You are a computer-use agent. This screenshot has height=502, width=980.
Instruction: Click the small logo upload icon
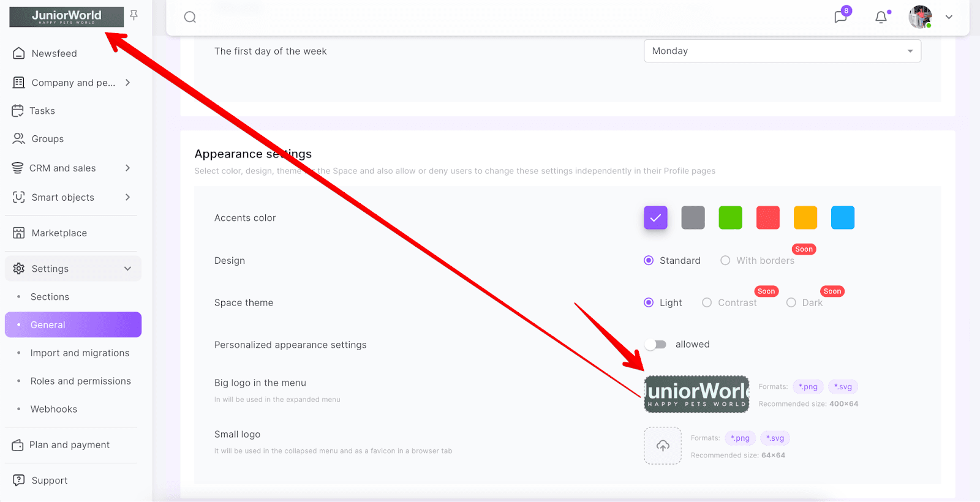pos(662,446)
